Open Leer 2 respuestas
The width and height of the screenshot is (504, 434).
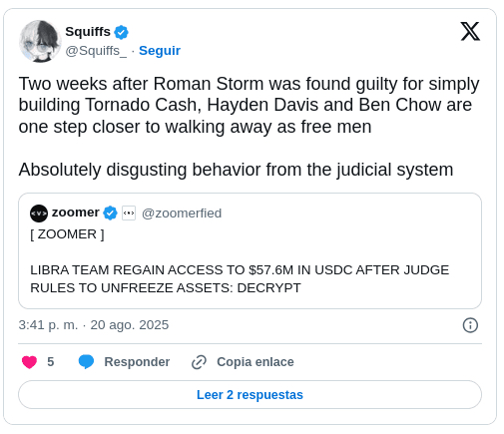[250, 395]
